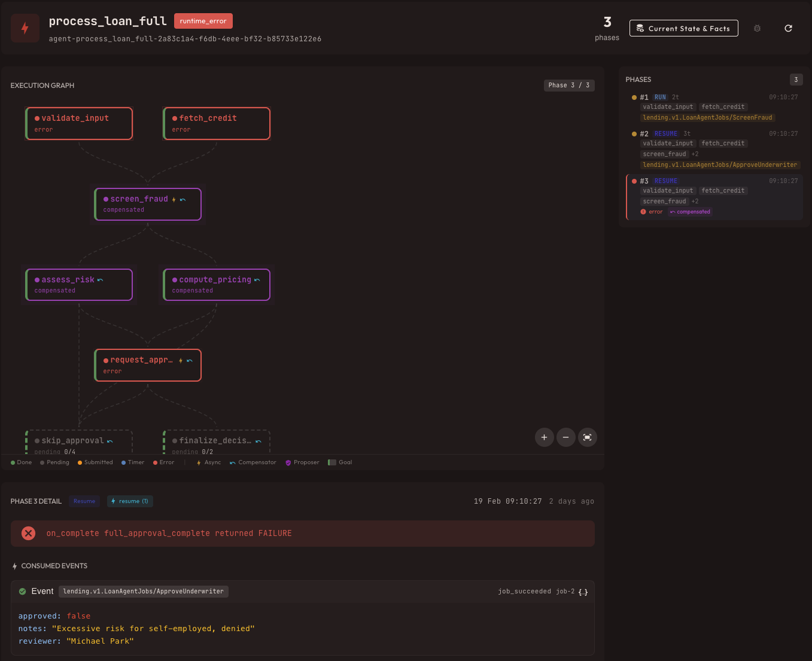The width and height of the screenshot is (812, 661).
Task: Open the debug bug icon in header
Action: 757,28
